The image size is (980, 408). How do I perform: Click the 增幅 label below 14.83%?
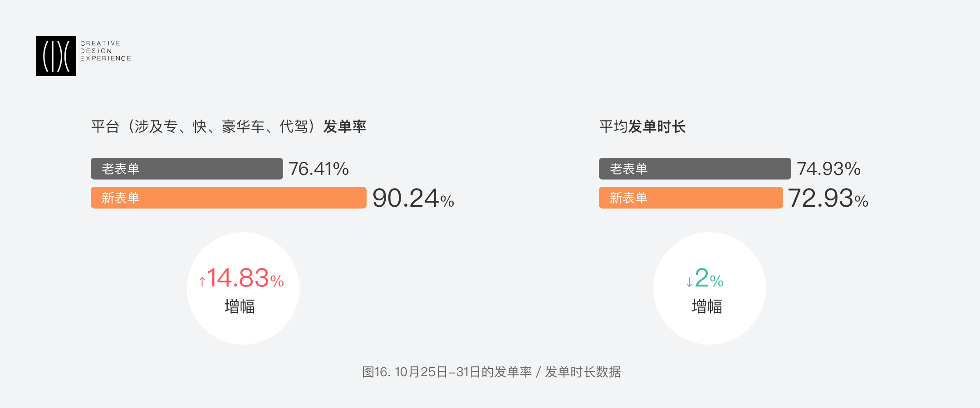coord(240,306)
